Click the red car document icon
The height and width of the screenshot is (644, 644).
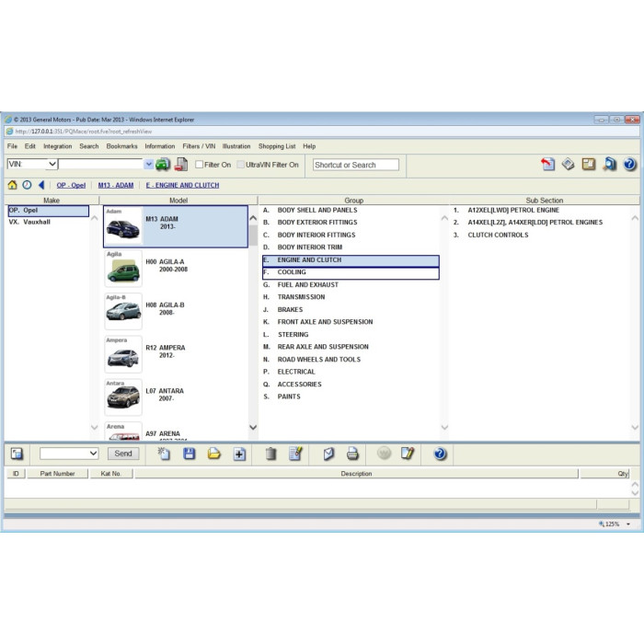(x=181, y=165)
